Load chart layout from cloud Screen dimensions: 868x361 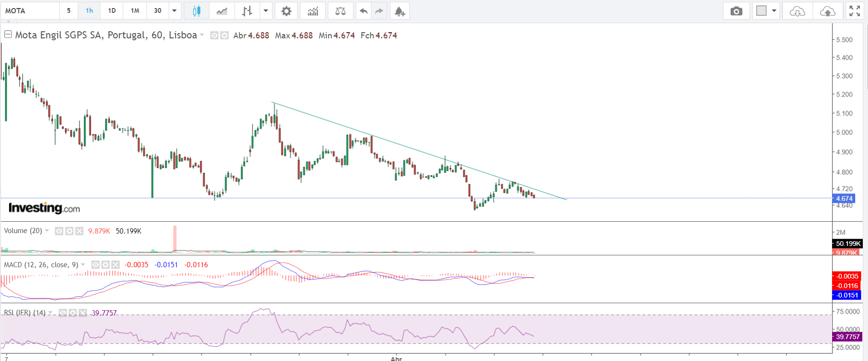coord(797,11)
